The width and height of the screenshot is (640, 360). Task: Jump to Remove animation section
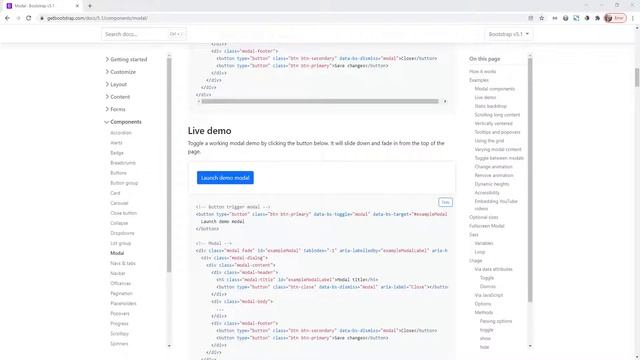click(x=494, y=176)
